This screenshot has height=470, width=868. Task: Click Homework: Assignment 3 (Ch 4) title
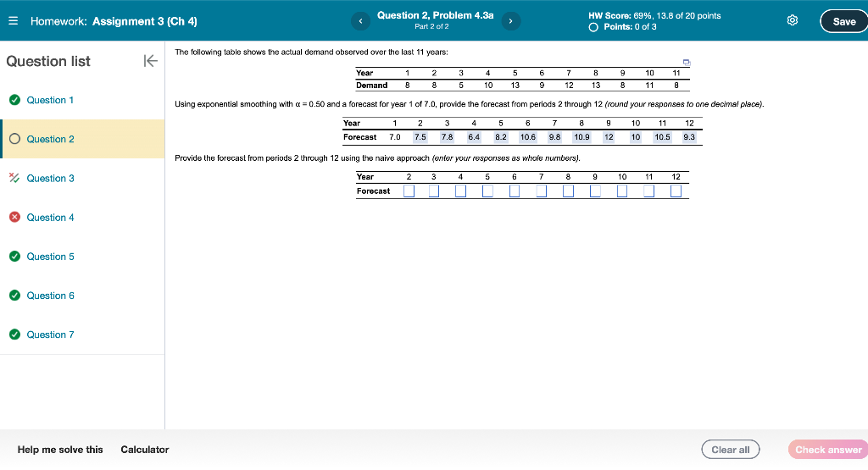click(114, 21)
